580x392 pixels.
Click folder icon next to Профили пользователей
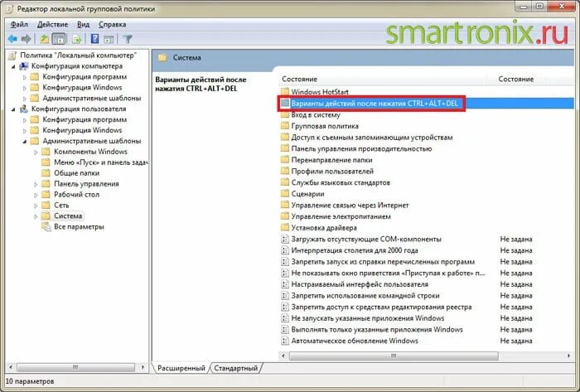285,172
